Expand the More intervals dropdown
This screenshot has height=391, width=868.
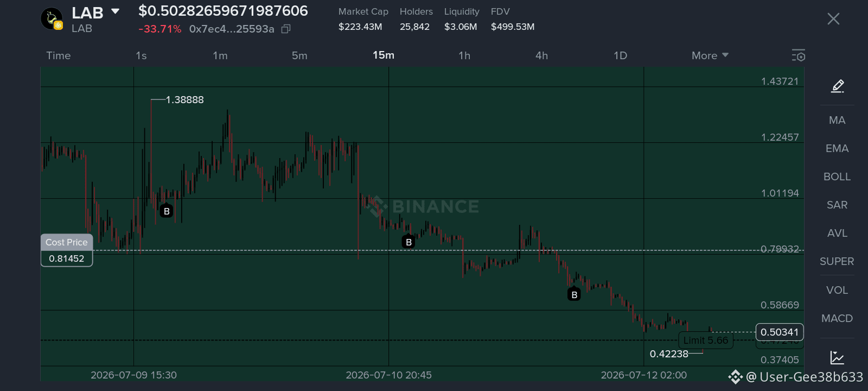[710, 55]
